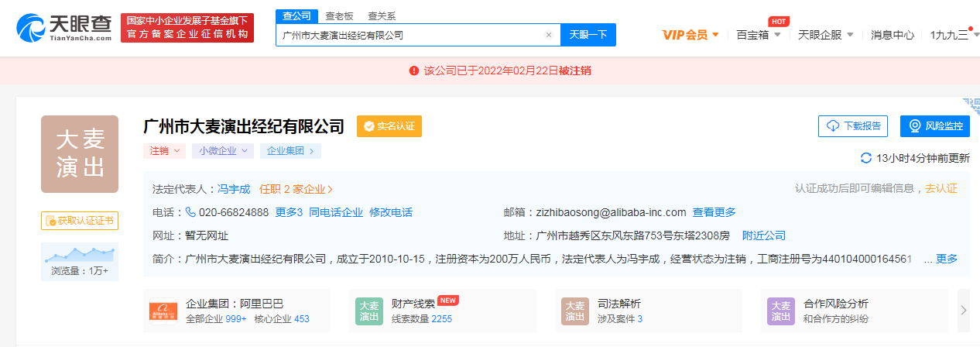Switch to the 查老板 tab
The width and height of the screenshot is (980, 347).
point(339,15)
